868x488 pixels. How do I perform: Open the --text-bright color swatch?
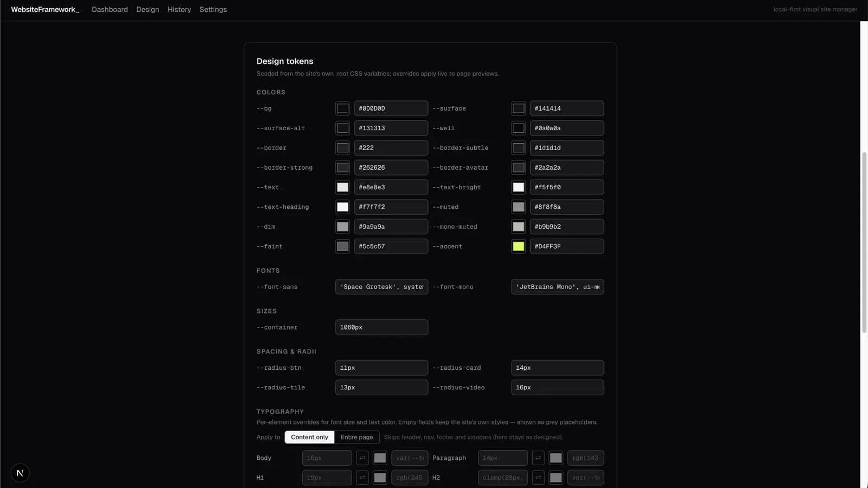pyautogui.click(x=519, y=187)
